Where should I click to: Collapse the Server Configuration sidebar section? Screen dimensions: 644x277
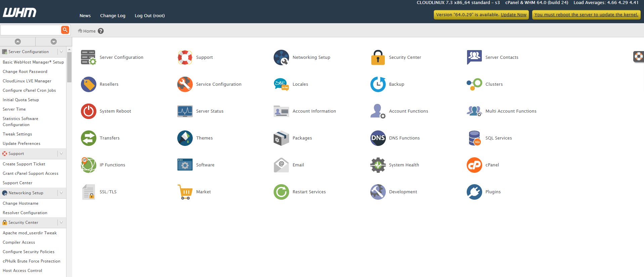(x=61, y=52)
